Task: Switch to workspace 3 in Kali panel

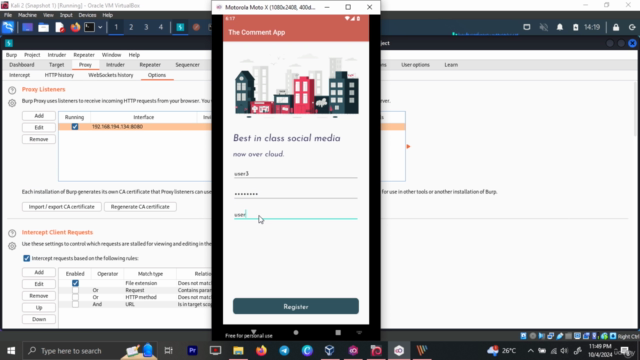Action: point(146,27)
